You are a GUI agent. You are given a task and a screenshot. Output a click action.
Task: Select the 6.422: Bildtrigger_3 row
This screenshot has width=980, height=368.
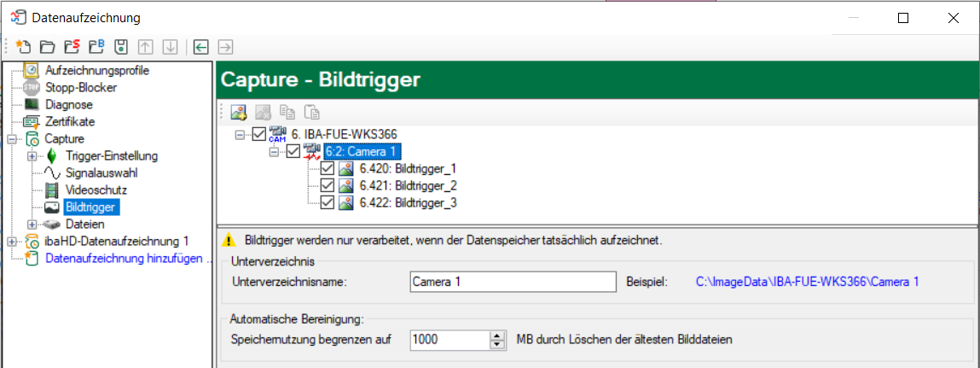[408, 202]
